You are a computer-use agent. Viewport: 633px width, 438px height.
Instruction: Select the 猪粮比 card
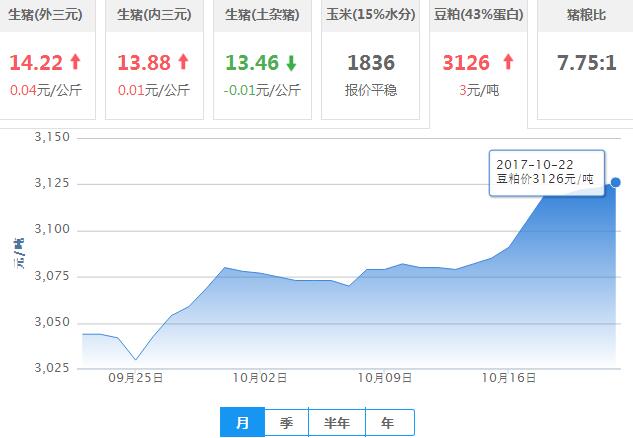585,60
